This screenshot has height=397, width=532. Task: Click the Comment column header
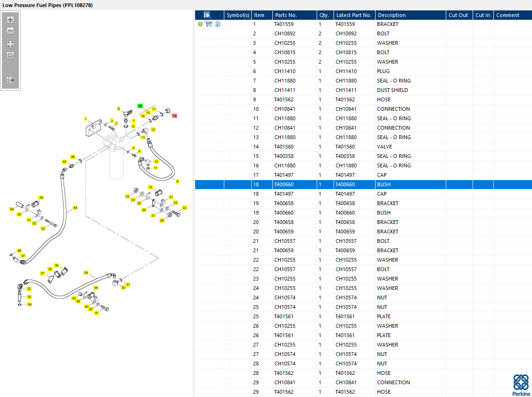point(513,15)
